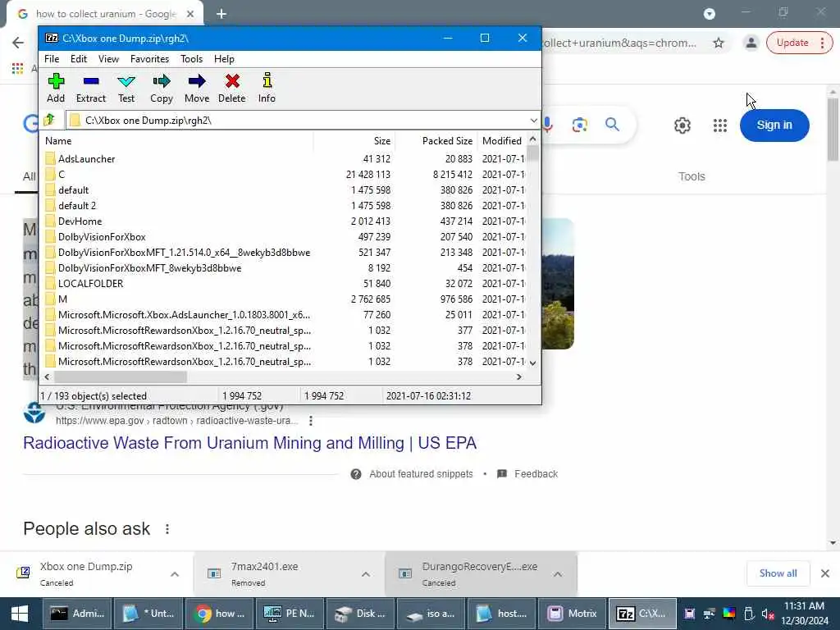Click the Google Lens image search icon
840x630 pixels.
coord(580,125)
